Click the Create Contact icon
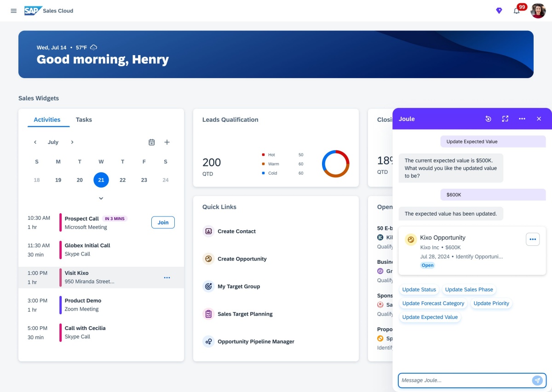 208,231
